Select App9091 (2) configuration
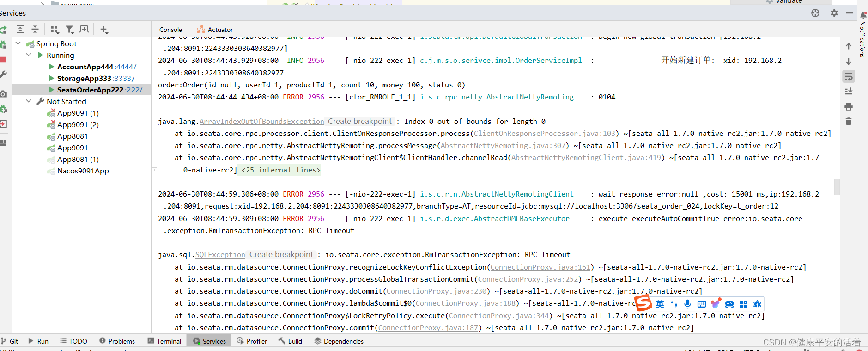Viewport: 868px width, 351px height. [78, 124]
